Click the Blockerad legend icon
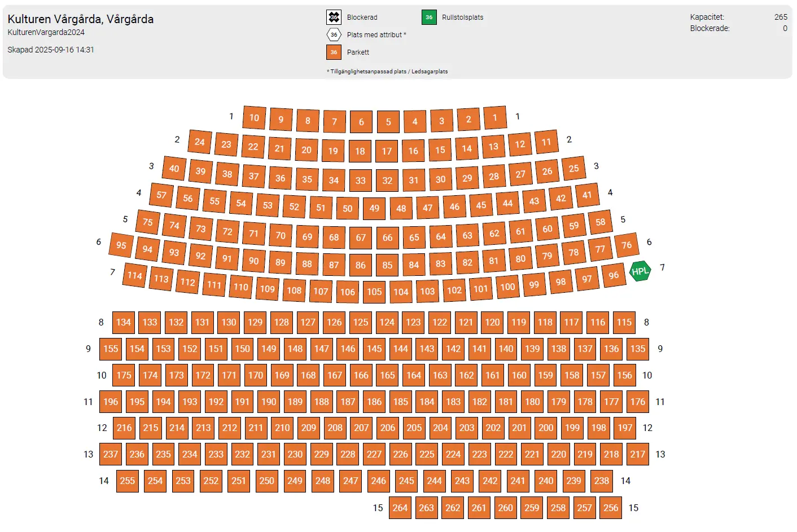The image size is (797, 532). 334,17
